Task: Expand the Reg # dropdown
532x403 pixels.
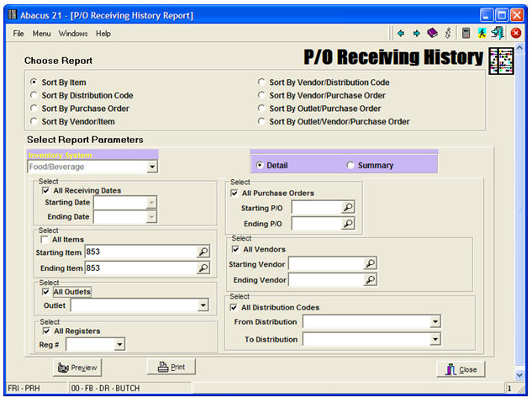Action: 119,344
